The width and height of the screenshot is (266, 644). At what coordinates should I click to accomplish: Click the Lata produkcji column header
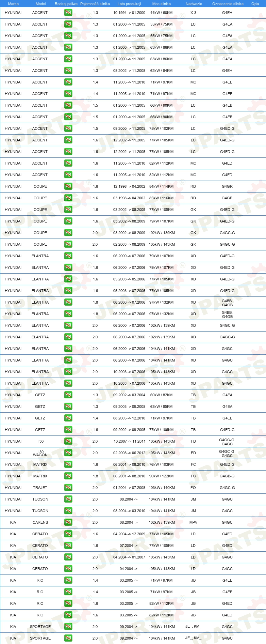coord(129,4)
